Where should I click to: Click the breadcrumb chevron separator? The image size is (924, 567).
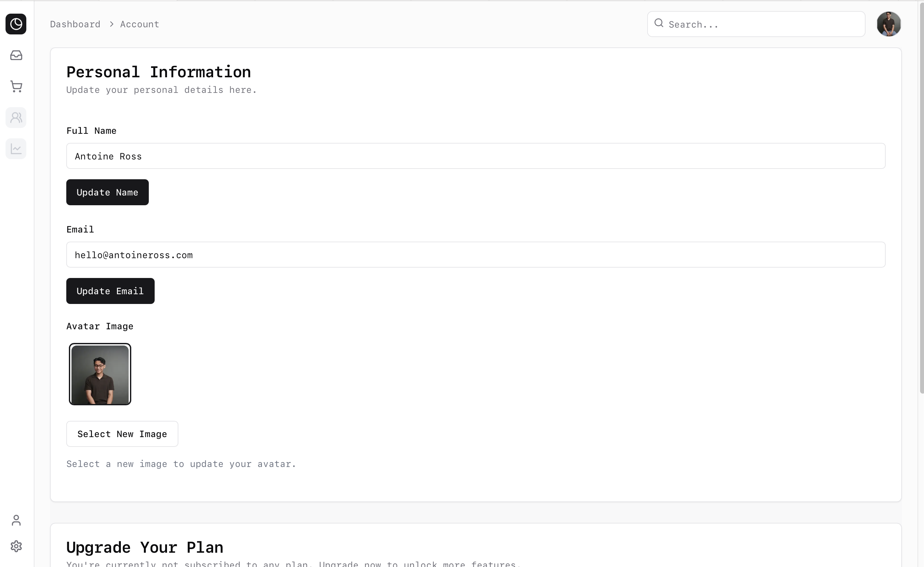pos(111,24)
